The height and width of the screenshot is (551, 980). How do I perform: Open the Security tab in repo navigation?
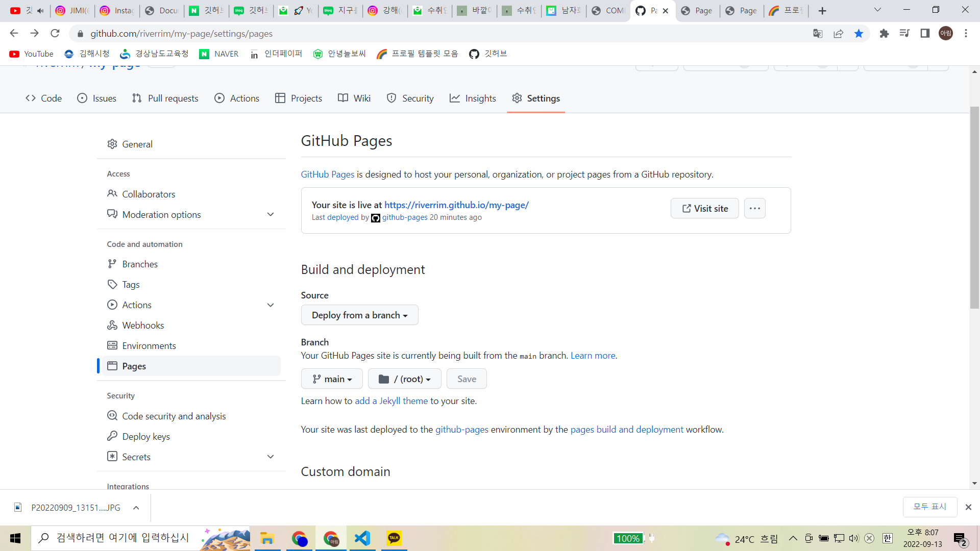[410, 98]
